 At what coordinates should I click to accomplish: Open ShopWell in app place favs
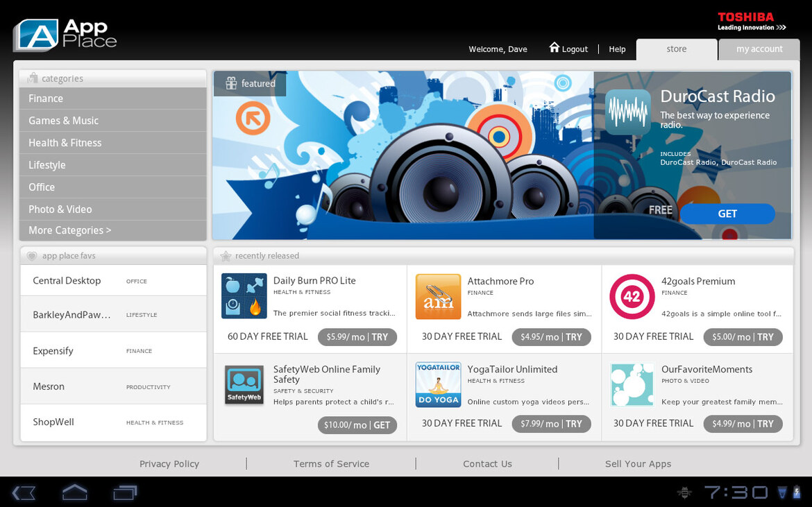click(x=113, y=422)
